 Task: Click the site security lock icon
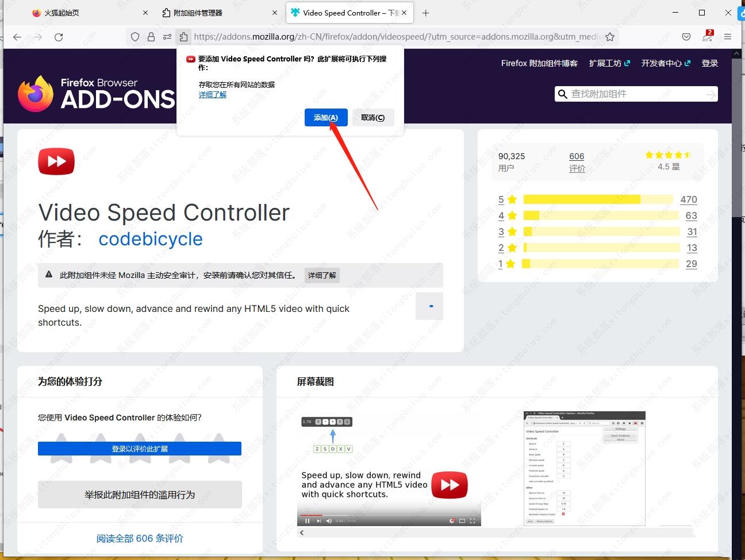pyautogui.click(x=151, y=37)
